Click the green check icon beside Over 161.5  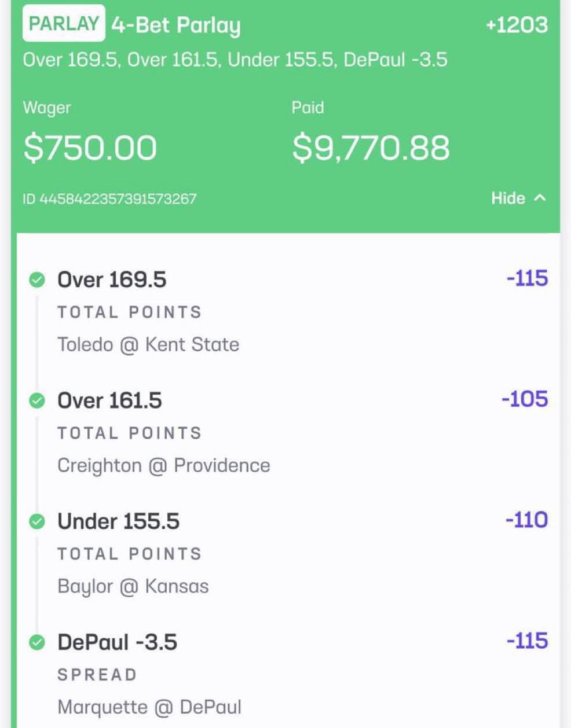pos(37,400)
